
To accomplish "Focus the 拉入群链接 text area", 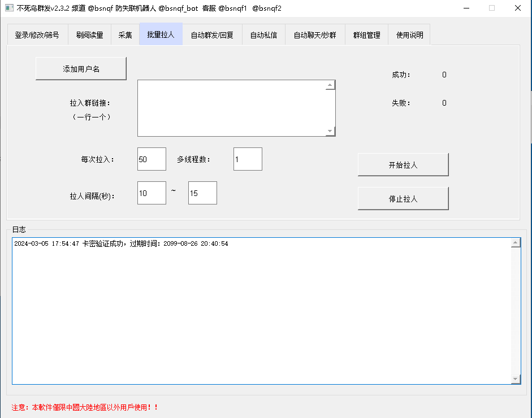I will 232,108.
